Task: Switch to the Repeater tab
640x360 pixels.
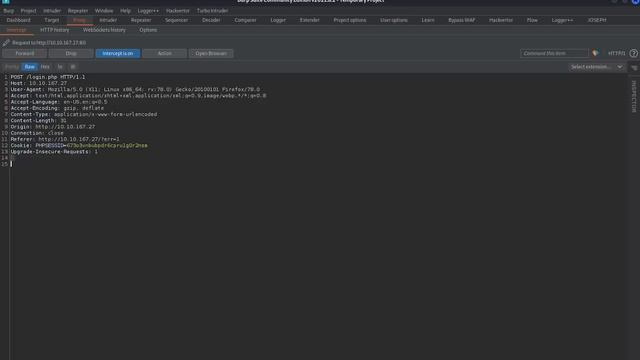Action: point(141,20)
